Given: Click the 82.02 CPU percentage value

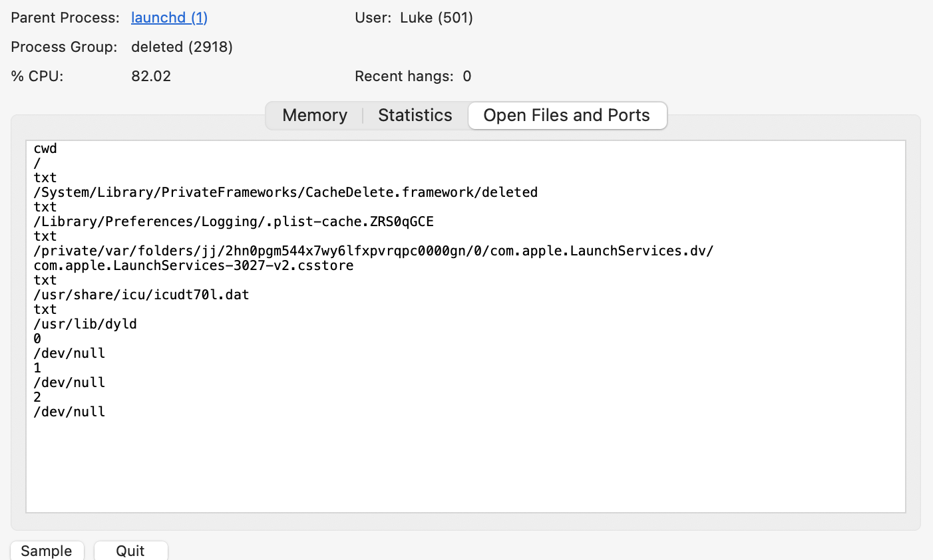Looking at the screenshot, I should tap(151, 76).
